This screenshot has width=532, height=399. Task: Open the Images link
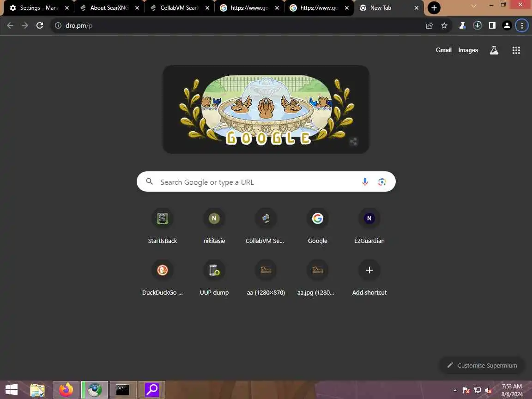click(x=468, y=50)
